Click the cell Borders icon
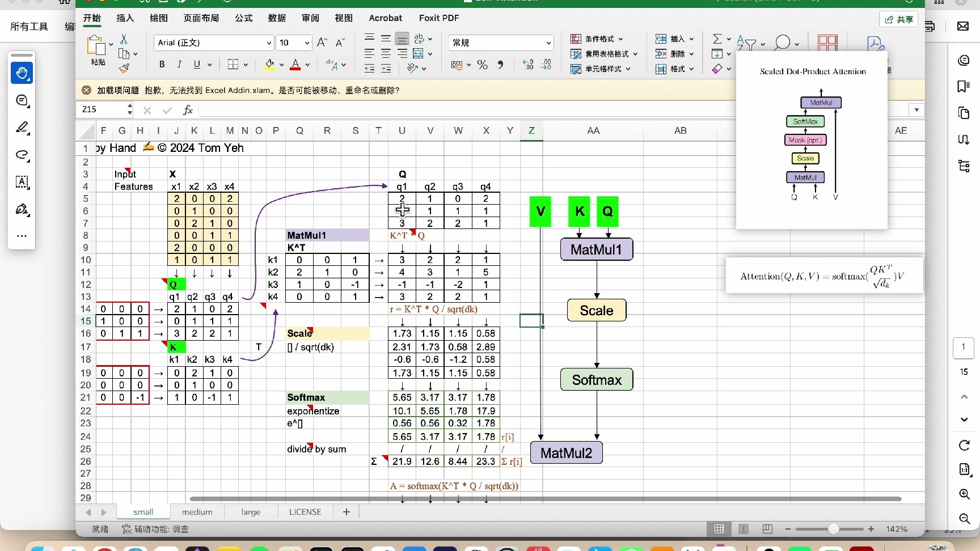Viewport: 980px width, 551px height. pos(233,65)
